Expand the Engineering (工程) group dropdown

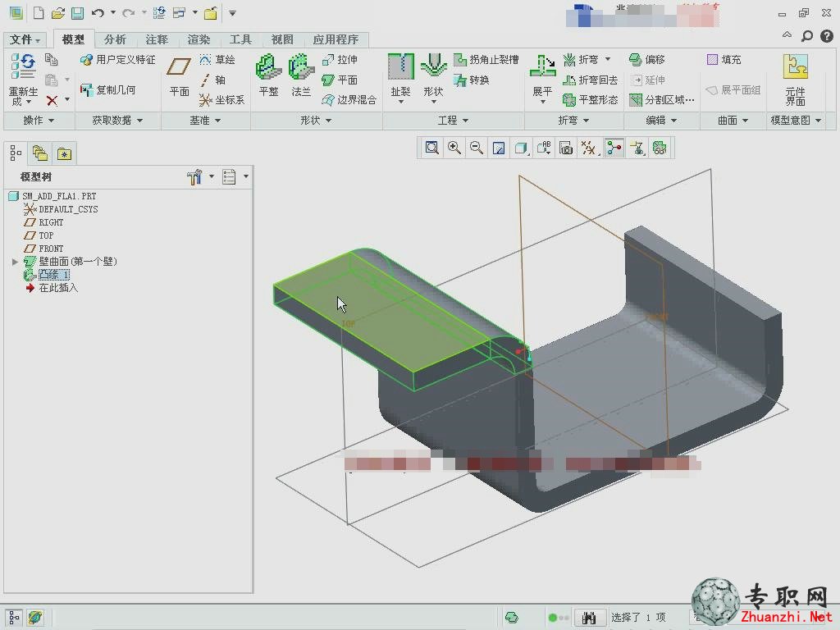pos(453,121)
